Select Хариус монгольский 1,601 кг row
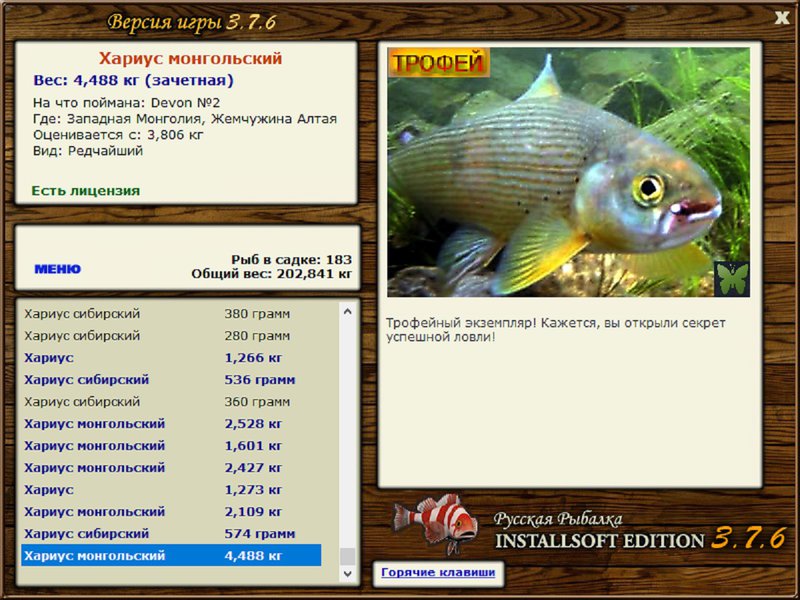 171,445
